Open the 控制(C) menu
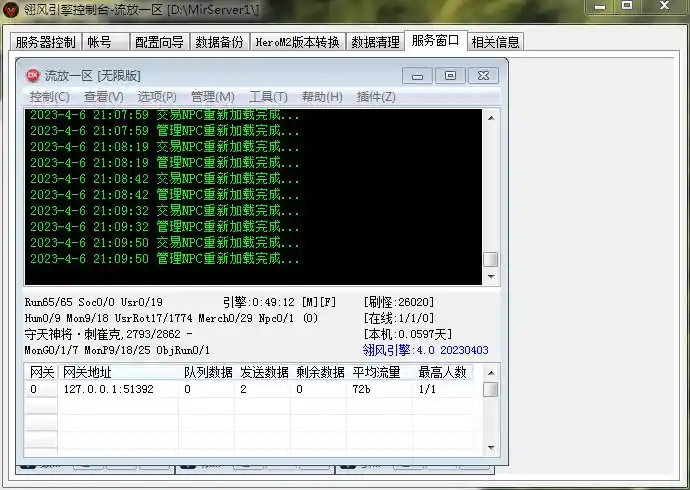Viewport: 690px width, 490px height. point(49,97)
